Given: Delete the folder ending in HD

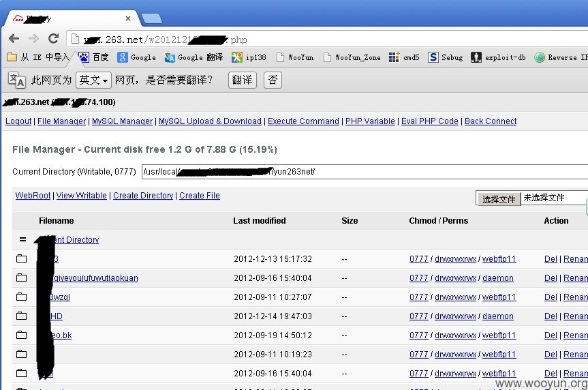Looking at the screenshot, I should point(551,316).
